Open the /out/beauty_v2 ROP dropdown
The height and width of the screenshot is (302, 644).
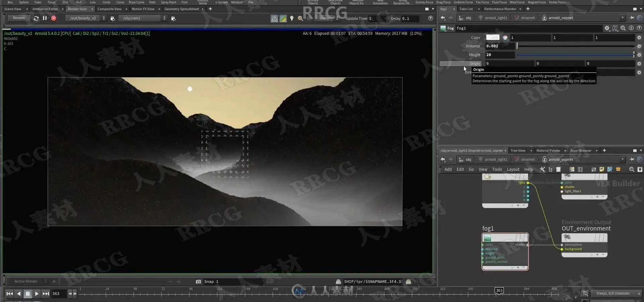(86, 18)
